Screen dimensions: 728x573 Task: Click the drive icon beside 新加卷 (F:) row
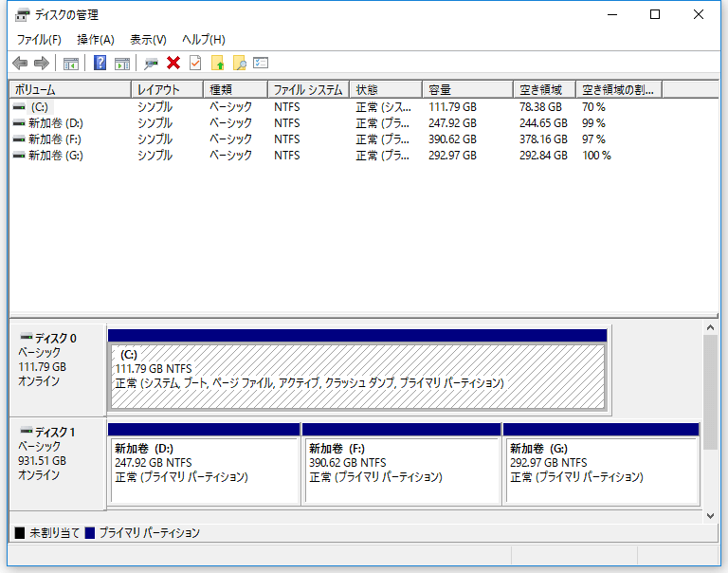pyautogui.click(x=19, y=139)
